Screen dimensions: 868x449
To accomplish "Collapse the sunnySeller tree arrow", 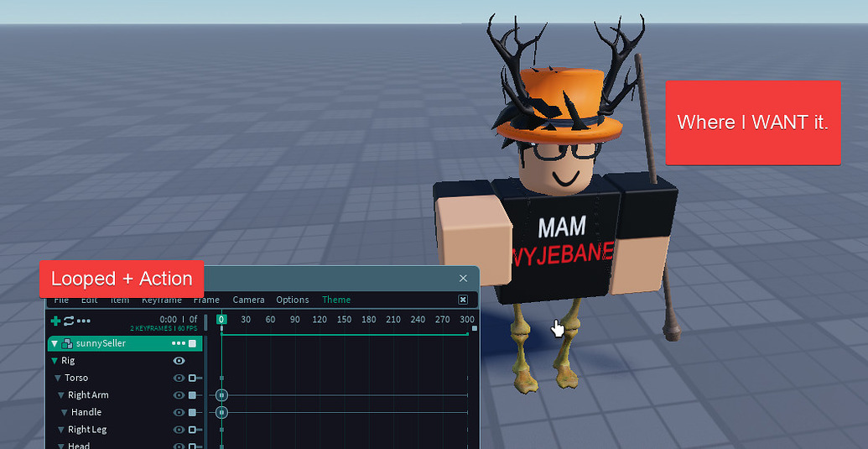I will 55,343.
